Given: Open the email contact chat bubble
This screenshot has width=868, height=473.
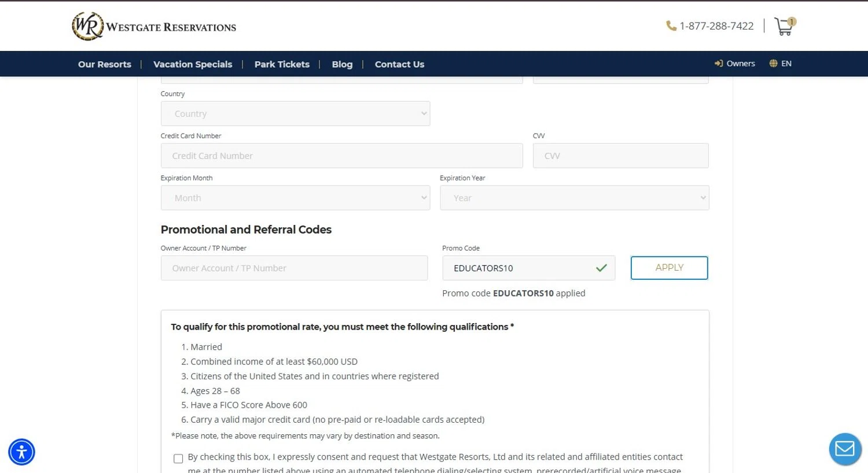Looking at the screenshot, I should click(x=845, y=449).
